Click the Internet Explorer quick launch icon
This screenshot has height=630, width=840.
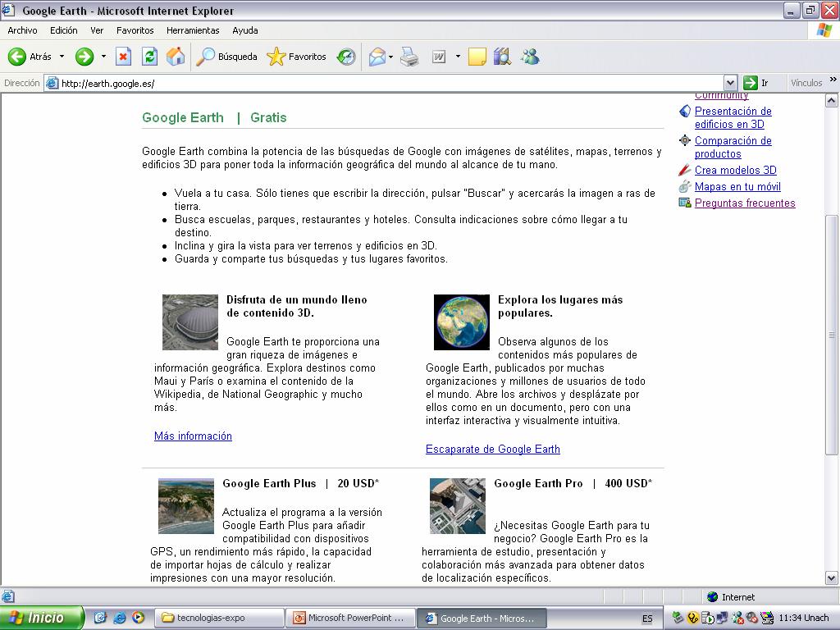(120, 618)
